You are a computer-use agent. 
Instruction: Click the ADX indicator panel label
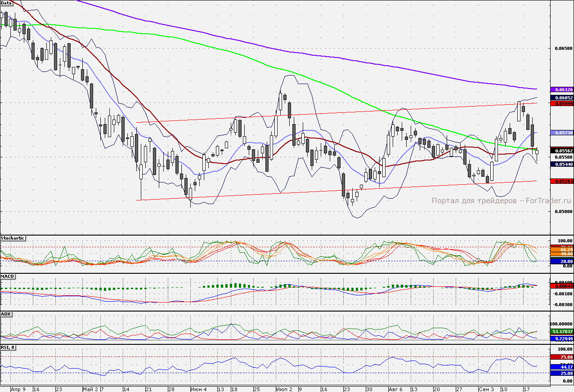[6, 314]
